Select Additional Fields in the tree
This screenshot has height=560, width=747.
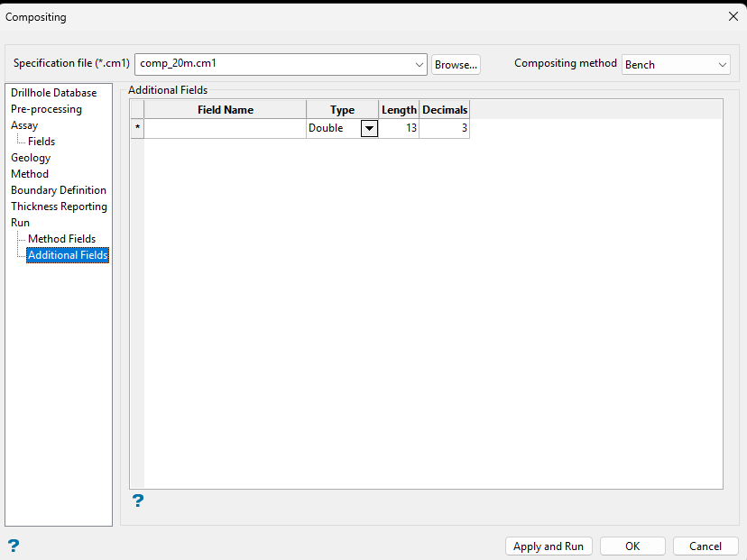pyautogui.click(x=68, y=255)
